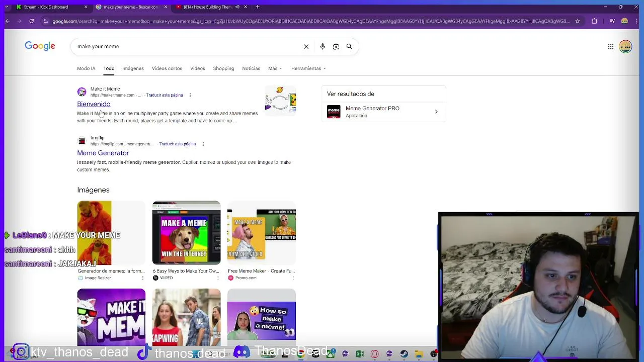Screen dimensions: 644x362
Task: Switch to the Imágenes tab
Action: click(x=133, y=68)
